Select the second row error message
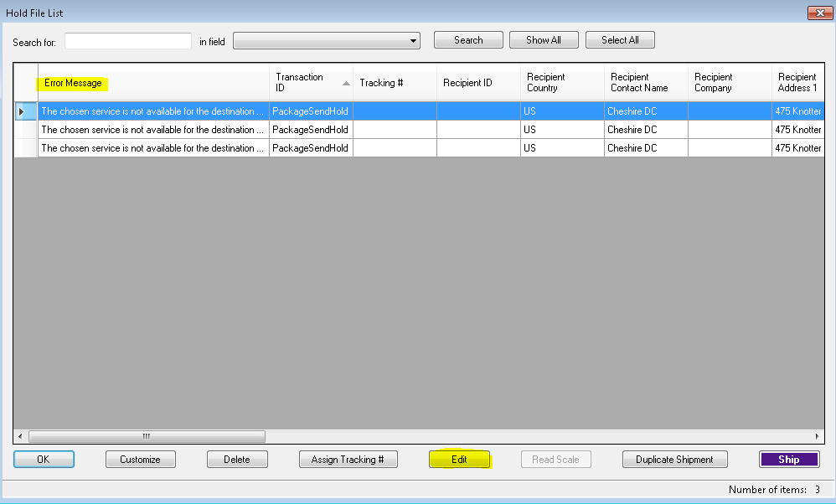Viewport: 836px width, 504px height. point(153,130)
